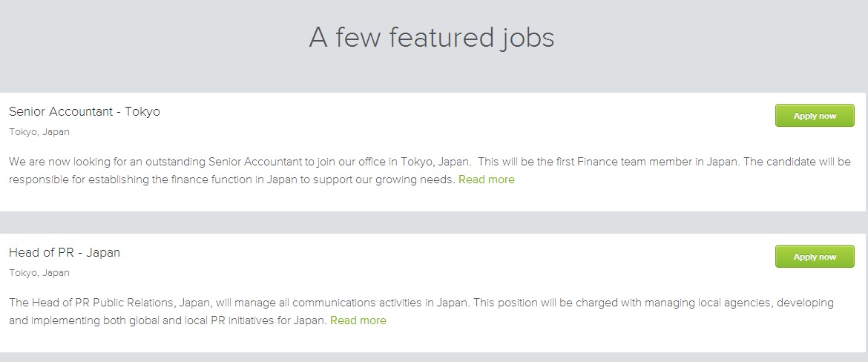The height and width of the screenshot is (362, 868).
Task: Click Tokyo, Japan location under Head of PR
Action: (39, 273)
